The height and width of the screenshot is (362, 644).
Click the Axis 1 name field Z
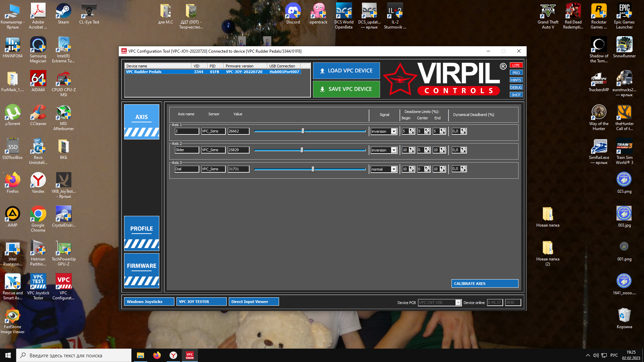186,131
